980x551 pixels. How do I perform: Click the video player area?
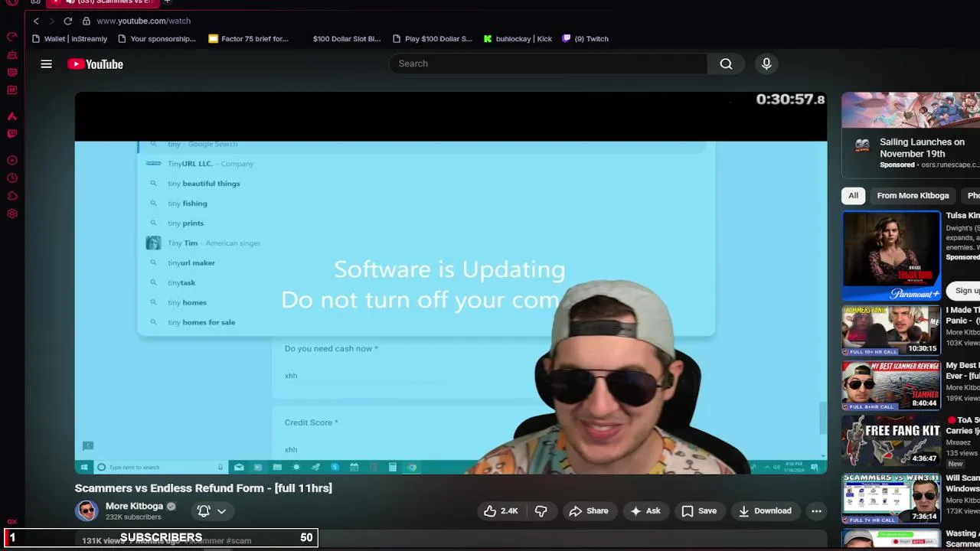point(451,283)
